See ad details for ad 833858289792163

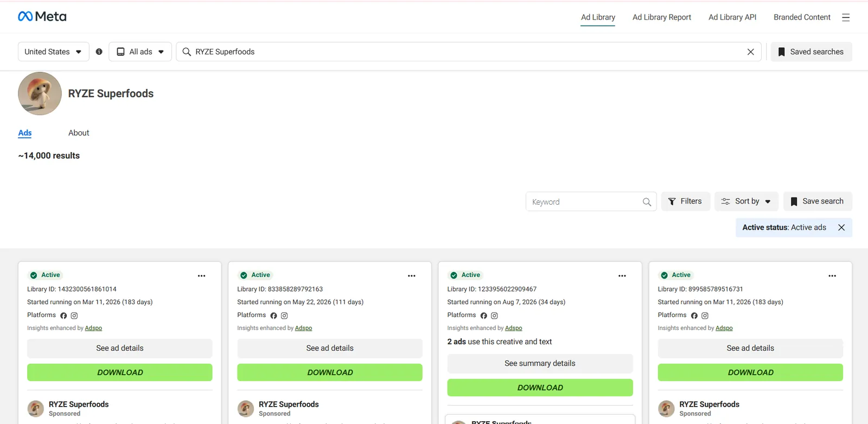click(330, 349)
